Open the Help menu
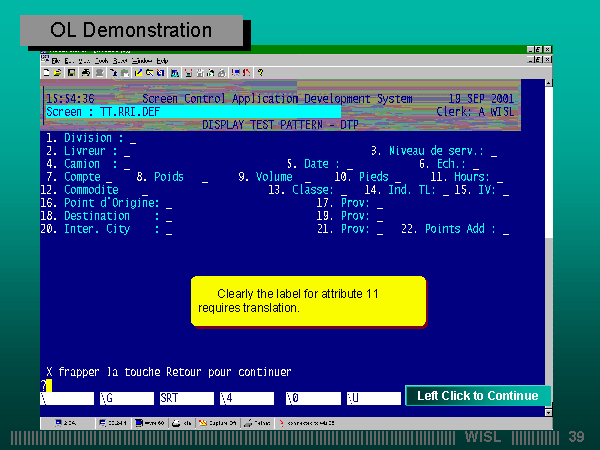The height and width of the screenshot is (450, 600). click(x=162, y=61)
